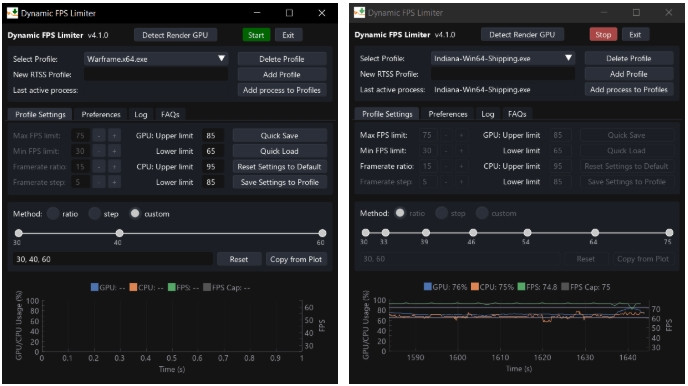
Task: Click Add process to Profiles in left window
Action: pos(282,90)
